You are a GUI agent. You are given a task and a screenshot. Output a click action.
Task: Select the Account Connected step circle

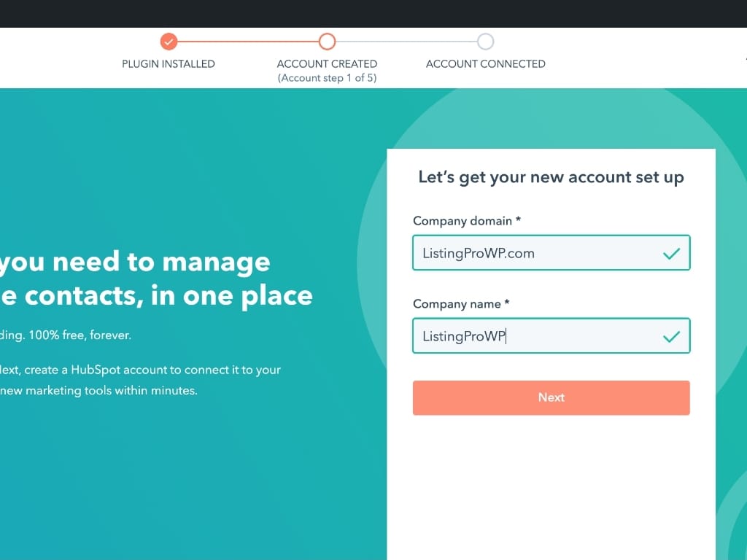pyautogui.click(x=485, y=42)
